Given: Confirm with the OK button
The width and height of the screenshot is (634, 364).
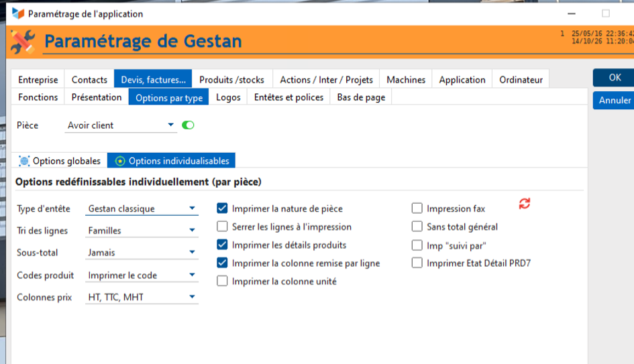Looking at the screenshot, I should pyautogui.click(x=615, y=78).
